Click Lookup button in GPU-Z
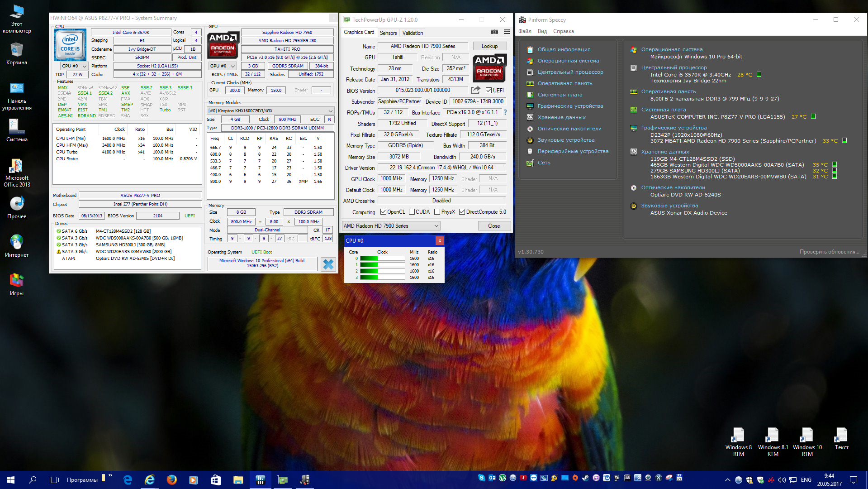 pos(489,46)
